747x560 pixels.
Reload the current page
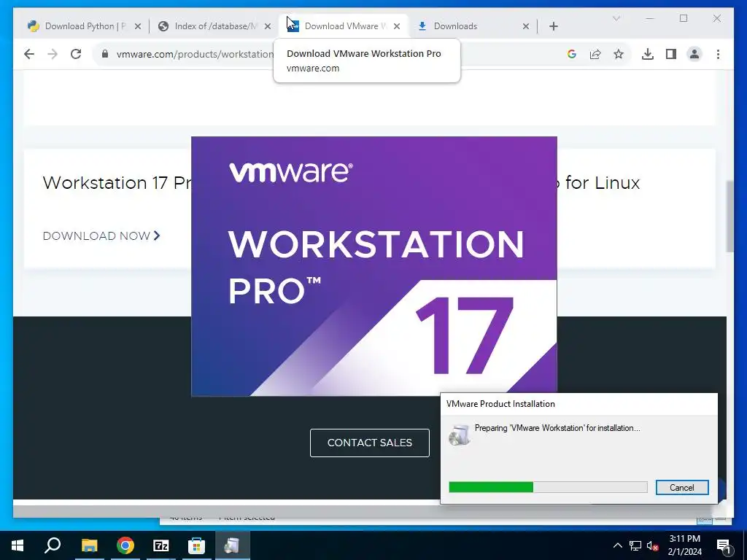[76, 54]
